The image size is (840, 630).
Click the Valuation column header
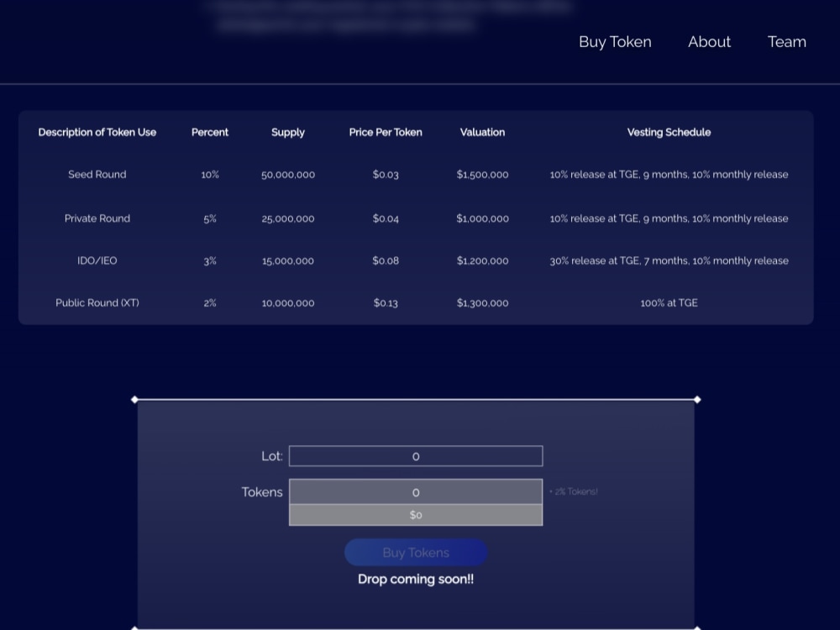click(x=482, y=133)
